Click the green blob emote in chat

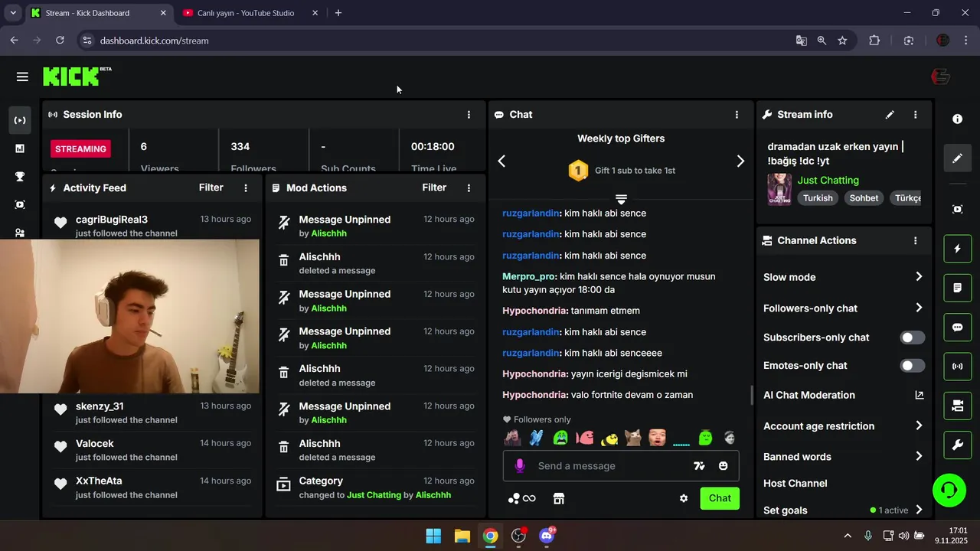point(705,438)
